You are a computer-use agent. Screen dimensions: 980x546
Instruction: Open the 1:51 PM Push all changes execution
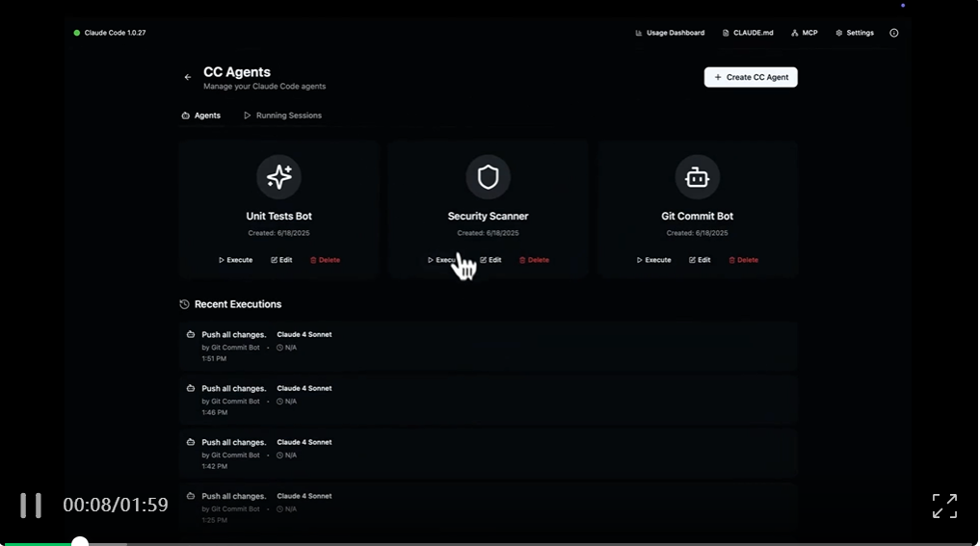[489, 346]
